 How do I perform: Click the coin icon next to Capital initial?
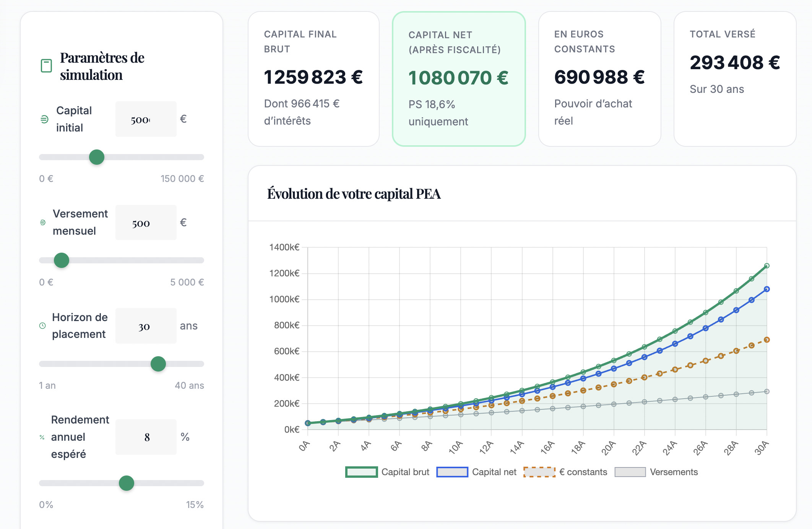click(x=44, y=119)
